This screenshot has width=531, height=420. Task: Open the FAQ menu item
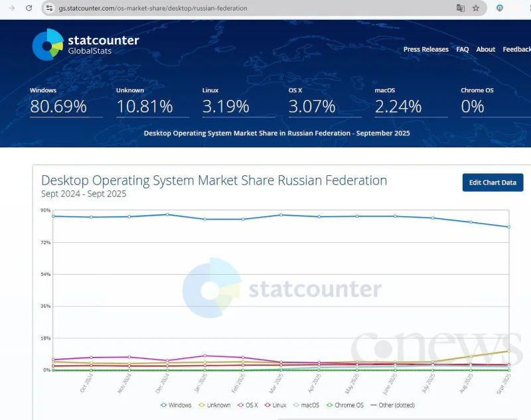pos(462,49)
